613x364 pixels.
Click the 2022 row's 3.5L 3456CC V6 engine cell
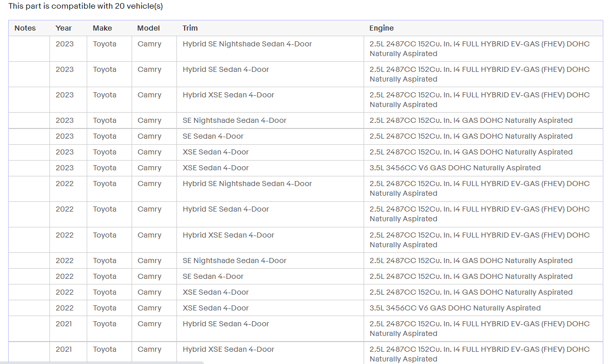(x=483, y=308)
